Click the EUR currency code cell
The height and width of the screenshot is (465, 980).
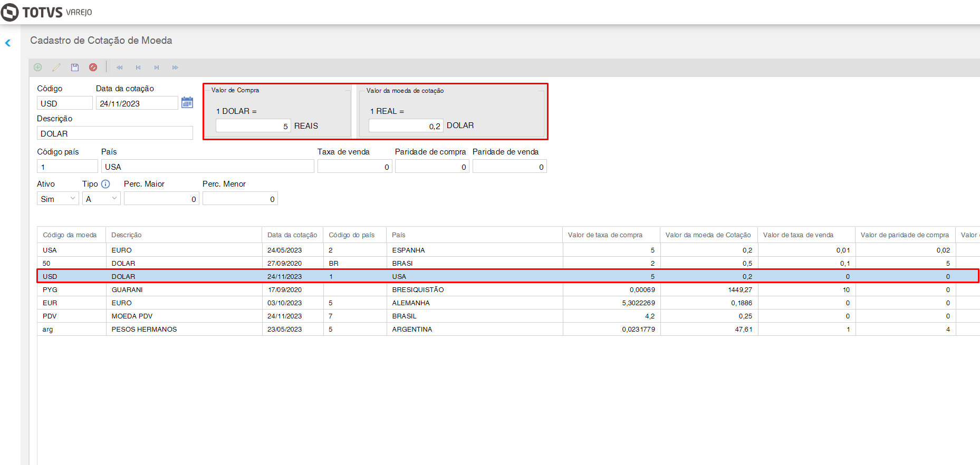[72, 303]
